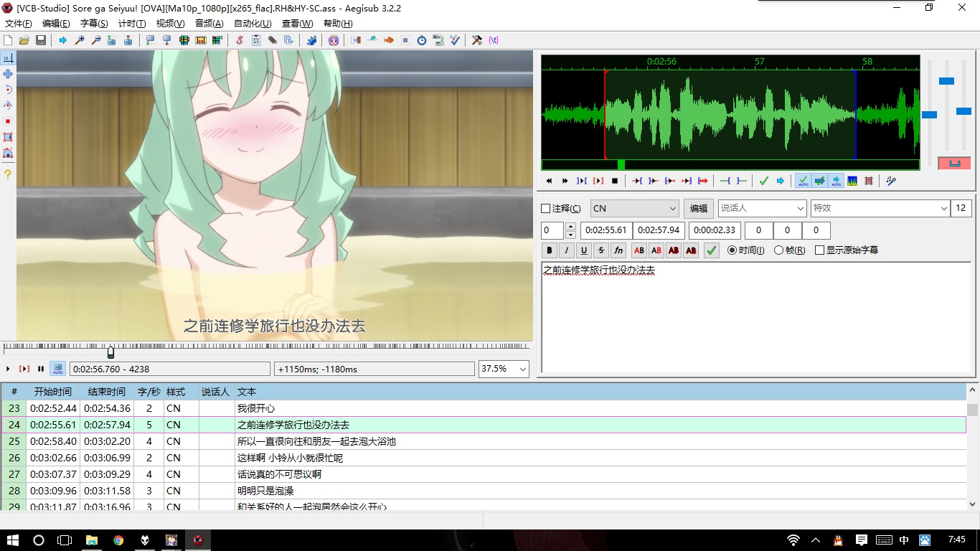Zoom out video magnifier icon
The width and height of the screenshot is (980, 551).
coord(96,40)
